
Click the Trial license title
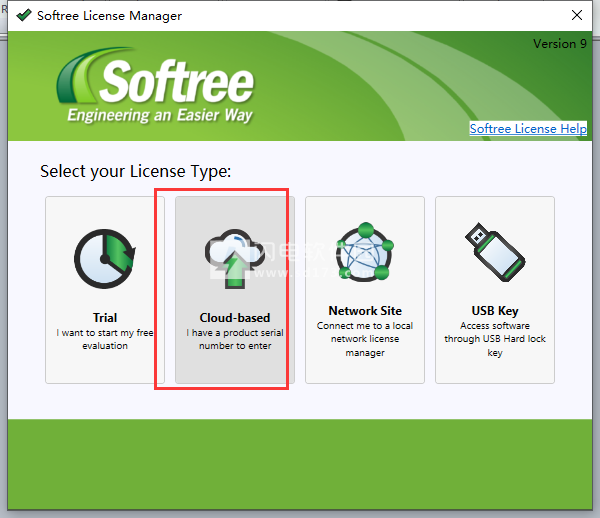tap(105, 318)
